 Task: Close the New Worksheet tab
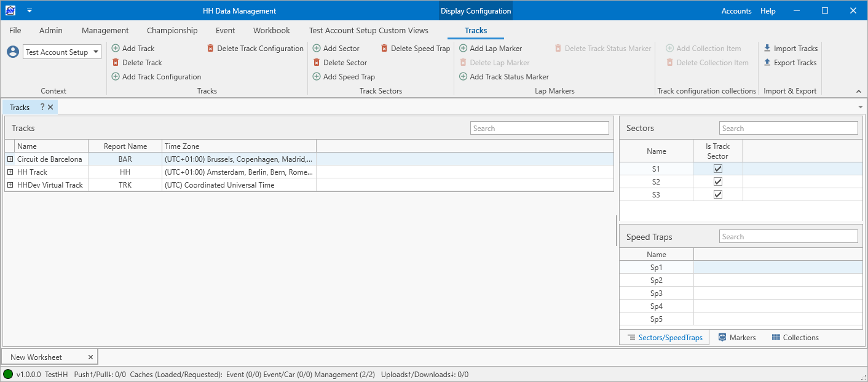(90, 357)
